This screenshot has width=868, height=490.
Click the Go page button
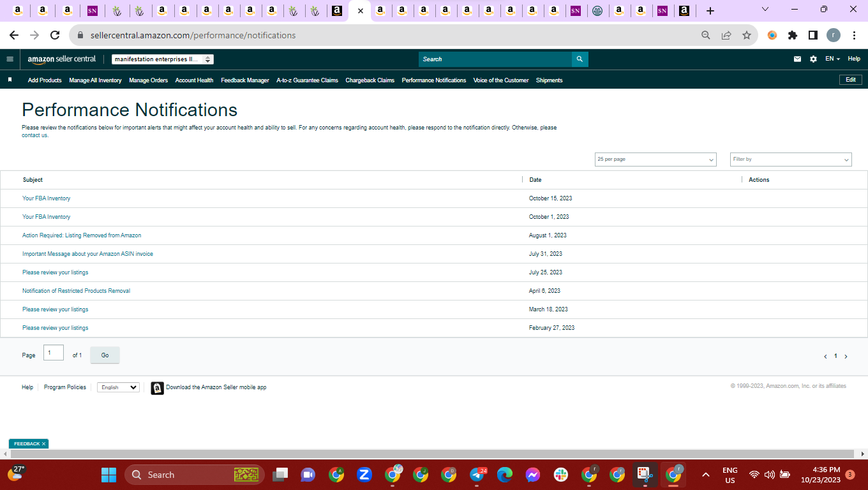[105, 355]
